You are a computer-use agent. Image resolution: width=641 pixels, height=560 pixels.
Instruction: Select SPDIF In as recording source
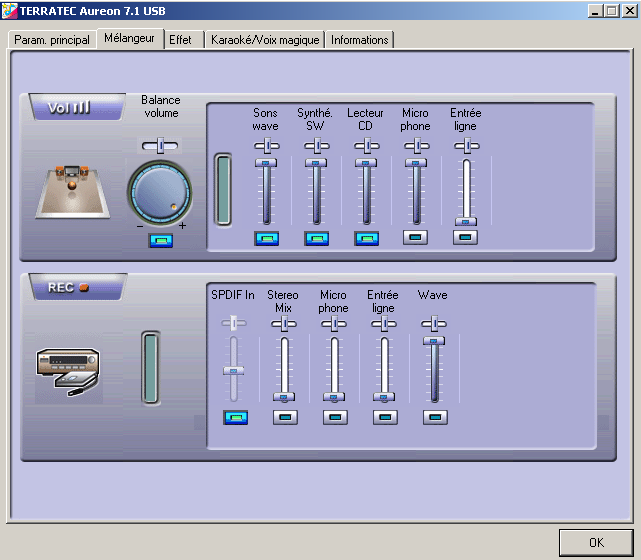[235, 417]
